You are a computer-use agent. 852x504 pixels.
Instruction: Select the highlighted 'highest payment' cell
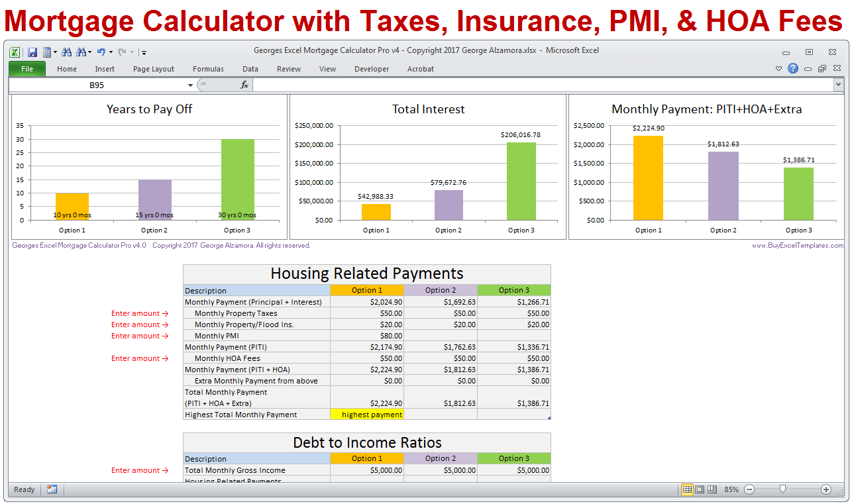[367, 414]
